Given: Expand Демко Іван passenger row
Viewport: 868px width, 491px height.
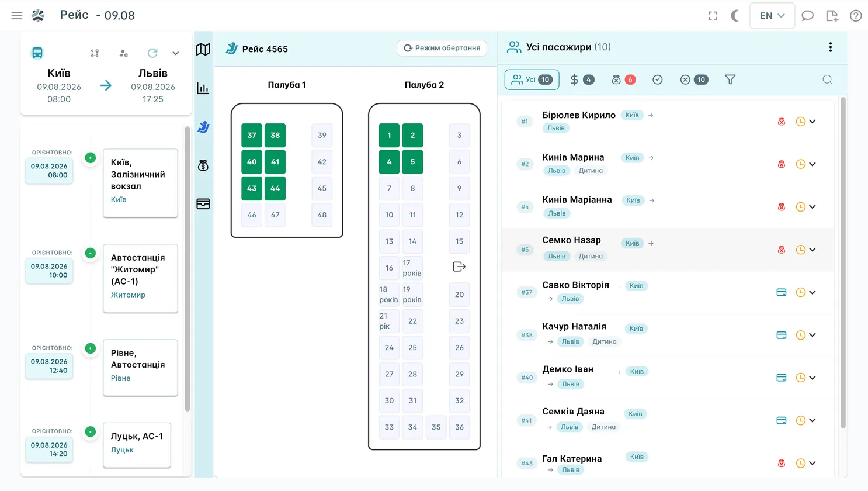Looking at the screenshot, I should tap(813, 378).
